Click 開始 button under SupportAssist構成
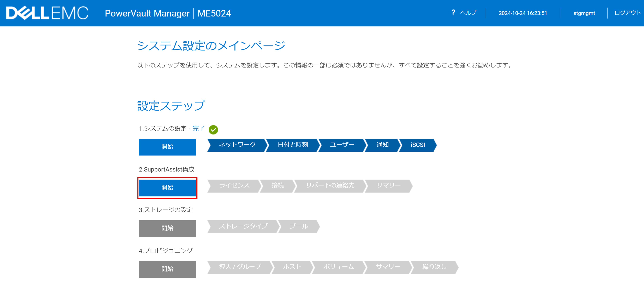The height and width of the screenshot is (307, 644). click(167, 188)
